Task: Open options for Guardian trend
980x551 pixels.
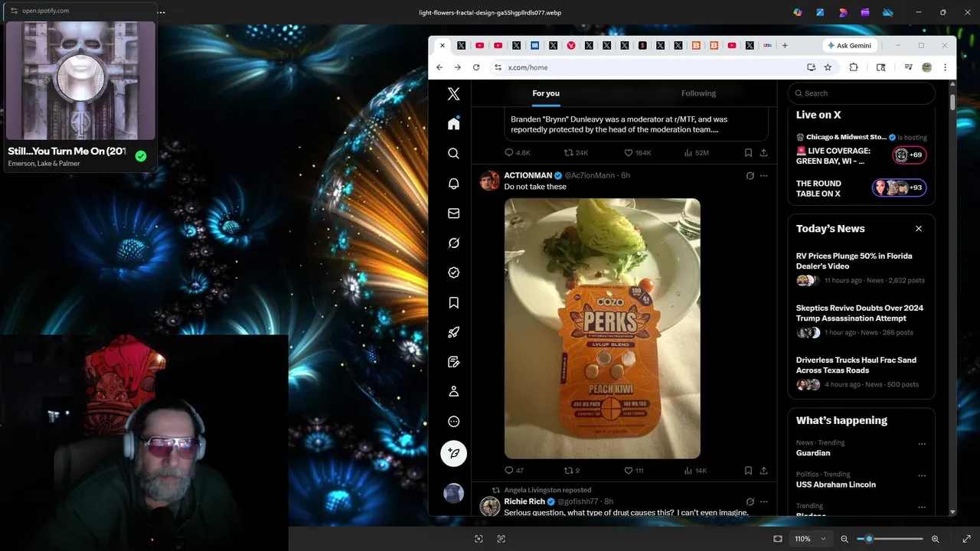Action: click(922, 444)
